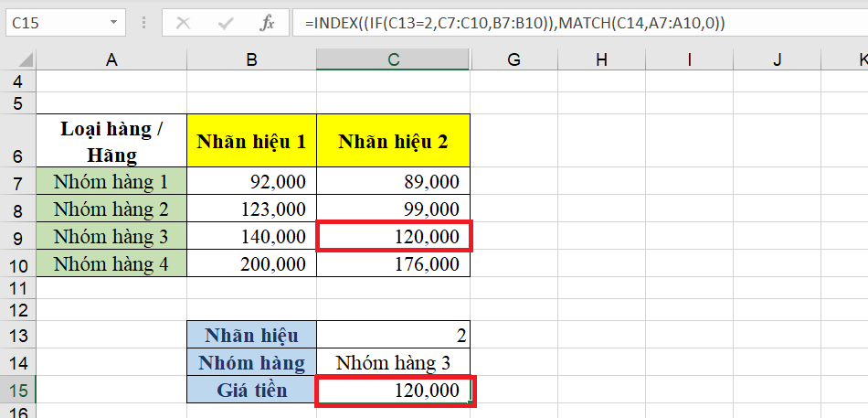Select cell C14 with Nhóm hàng 3
This screenshot has height=418, width=868.
coord(393,362)
